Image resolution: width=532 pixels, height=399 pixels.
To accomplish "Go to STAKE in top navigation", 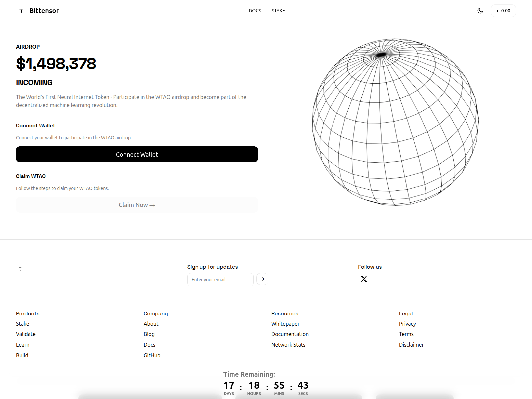I will [278, 11].
